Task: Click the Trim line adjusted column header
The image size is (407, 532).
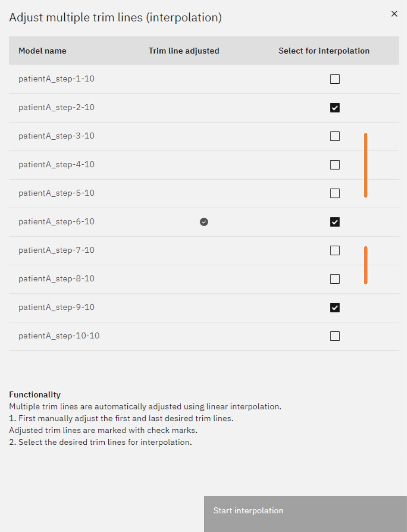Action: click(184, 51)
